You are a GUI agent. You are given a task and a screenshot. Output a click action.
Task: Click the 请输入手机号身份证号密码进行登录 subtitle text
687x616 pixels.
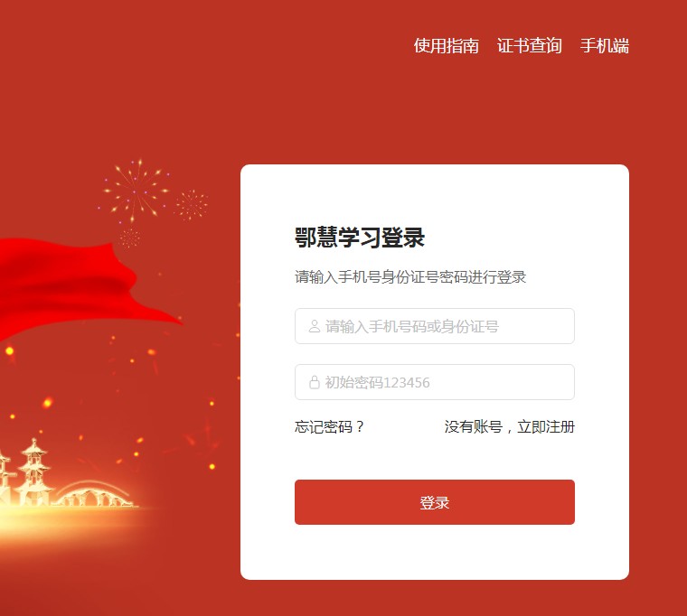[x=410, y=277]
